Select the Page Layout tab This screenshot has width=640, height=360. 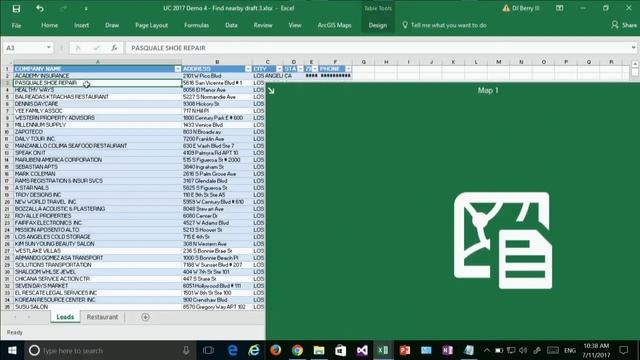[151, 25]
